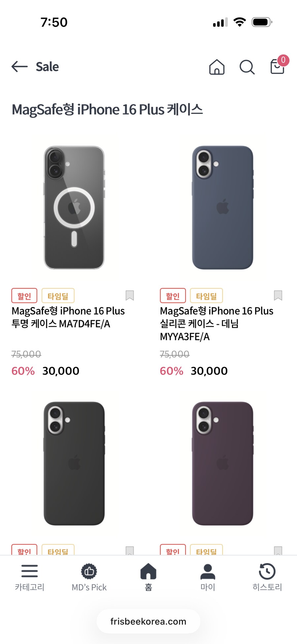Toggle bookmark on the plum case product

[x=278, y=550]
